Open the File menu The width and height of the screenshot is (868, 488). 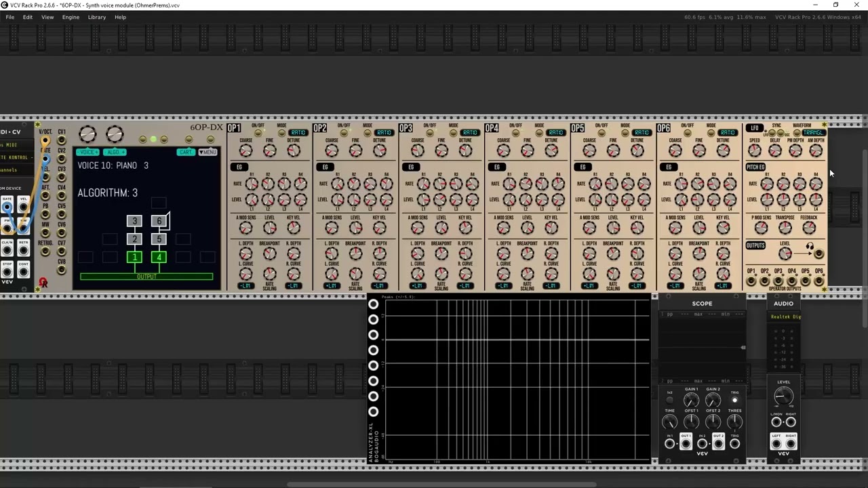tap(10, 17)
